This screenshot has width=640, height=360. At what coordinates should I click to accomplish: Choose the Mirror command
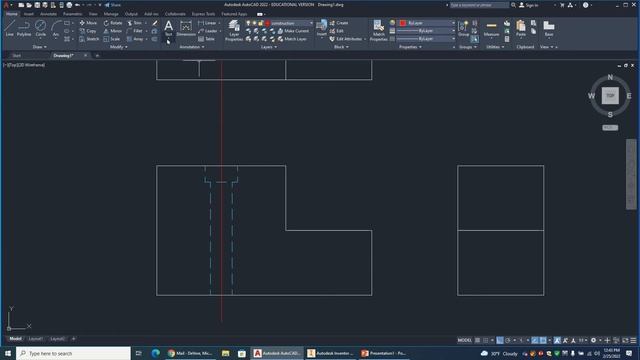pos(113,31)
